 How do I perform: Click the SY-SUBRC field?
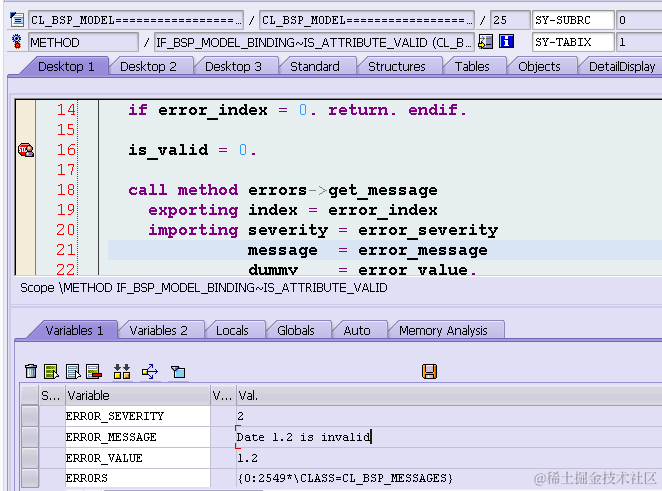(573, 20)
